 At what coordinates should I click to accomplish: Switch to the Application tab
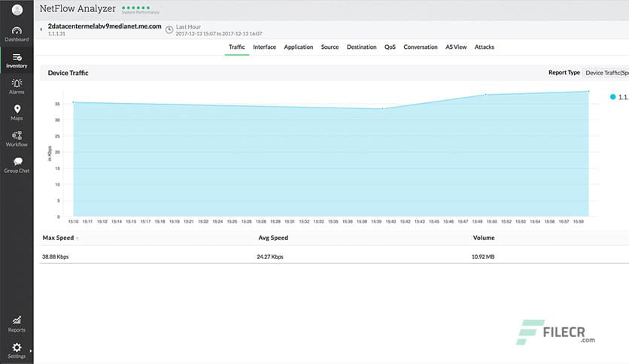[299, 47]
